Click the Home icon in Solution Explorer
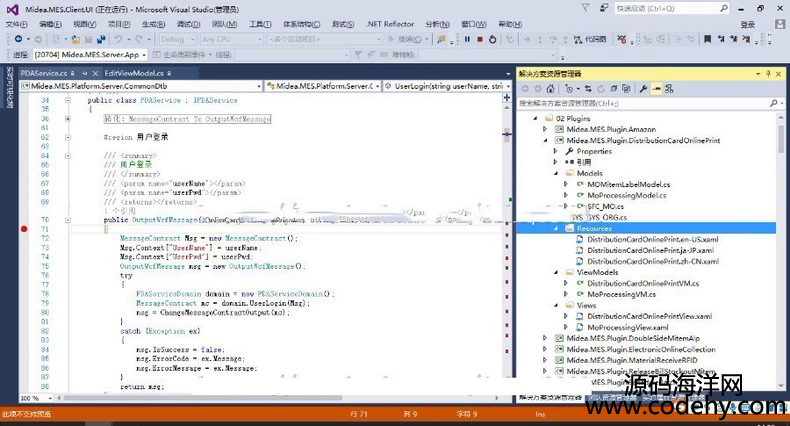Viewport: 790px width, 426px height. click(x=550, y=89)
